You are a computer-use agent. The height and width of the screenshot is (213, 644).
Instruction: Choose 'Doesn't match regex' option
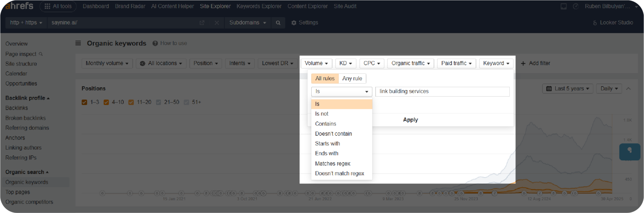[341, 173]
